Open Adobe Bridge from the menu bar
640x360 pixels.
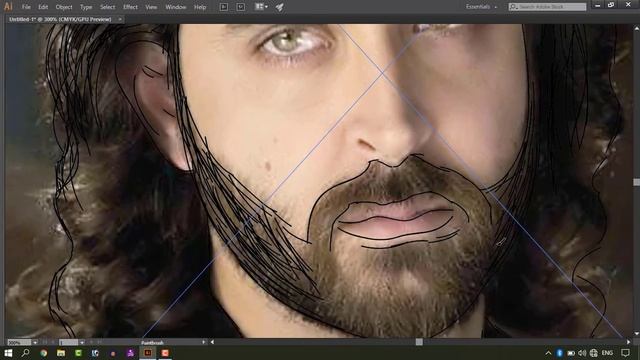click(224, 7)
